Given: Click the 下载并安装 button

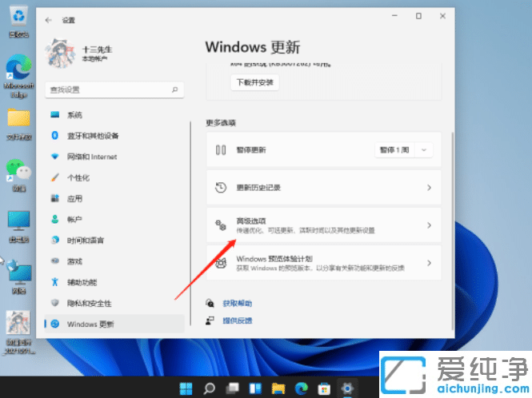Looking at the screenshot, I should point(255,82).
